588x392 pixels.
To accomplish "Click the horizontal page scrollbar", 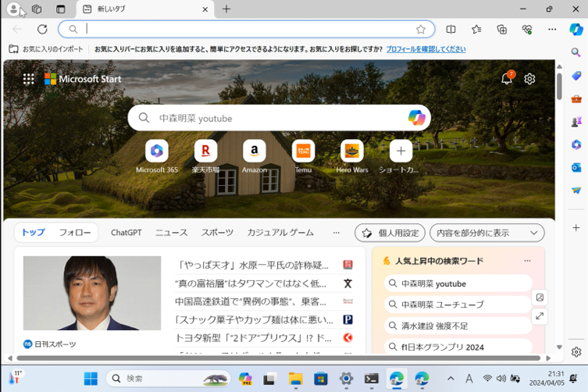I will click(x=278, y=358).
